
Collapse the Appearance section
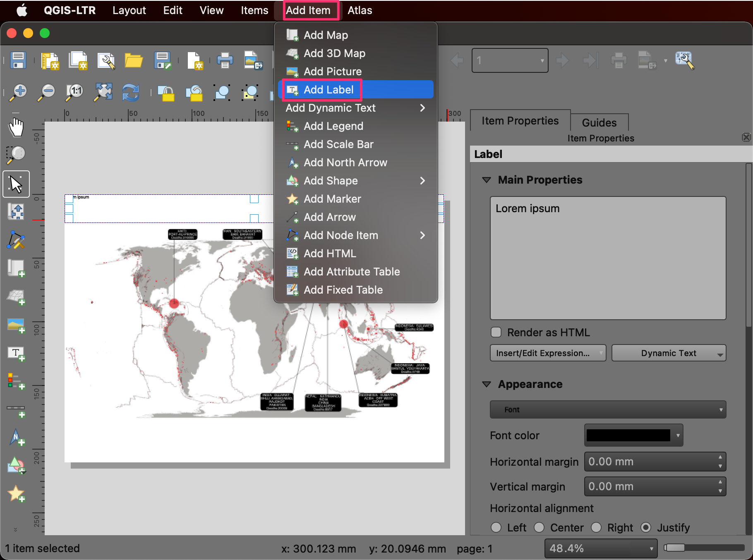pos(487,384)
